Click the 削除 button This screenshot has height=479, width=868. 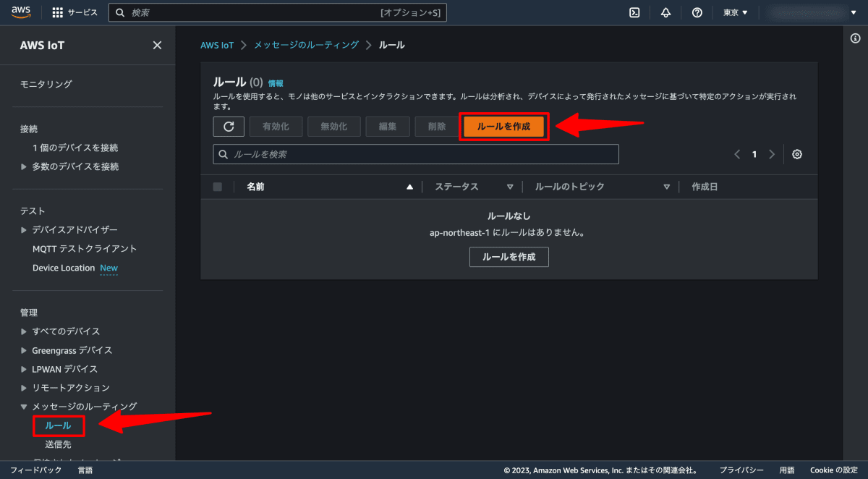pos(438,127)
